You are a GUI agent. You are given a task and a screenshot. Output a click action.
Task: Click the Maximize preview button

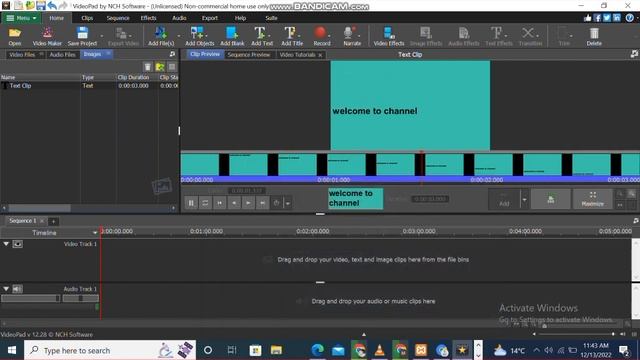point(592,199)
